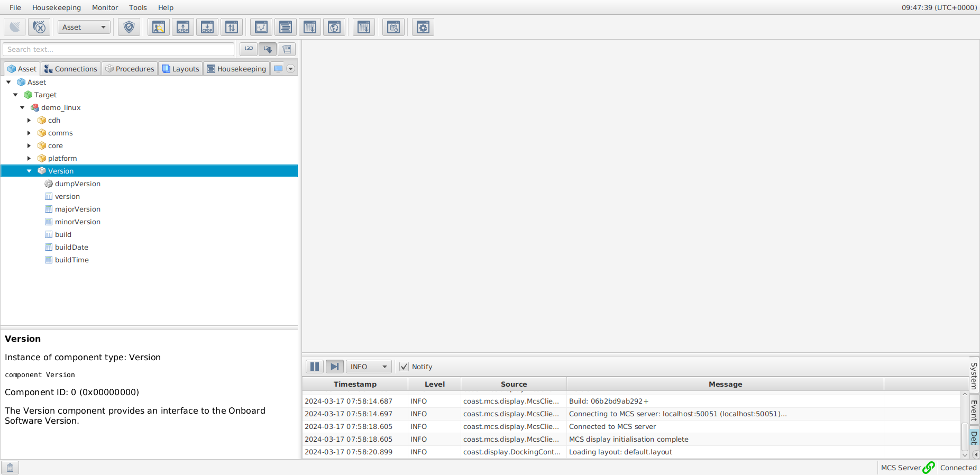
Task: Open the text lines window icon
Action: coord(286,27)
